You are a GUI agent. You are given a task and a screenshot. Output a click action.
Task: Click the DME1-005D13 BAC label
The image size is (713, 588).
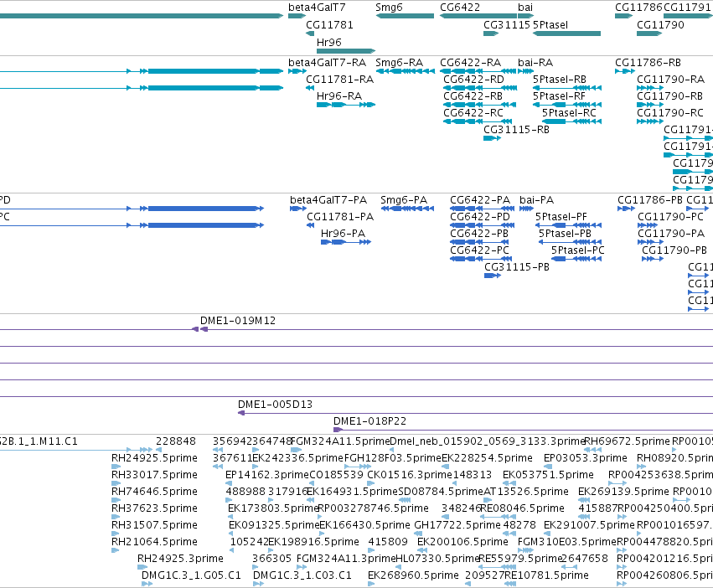click(x=275, y=405)
